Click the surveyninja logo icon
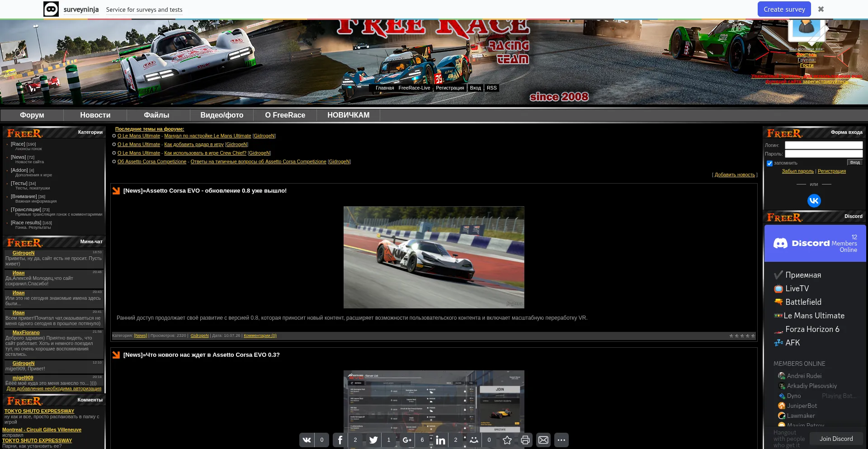Image resolution: width=868 pixels, height=449 pixels. coord(51,9)
